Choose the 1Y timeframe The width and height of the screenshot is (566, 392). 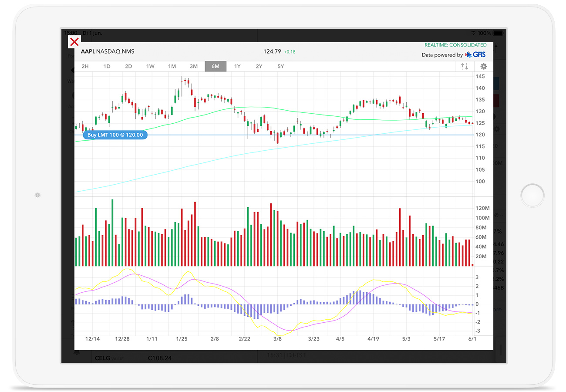[237, 66]
